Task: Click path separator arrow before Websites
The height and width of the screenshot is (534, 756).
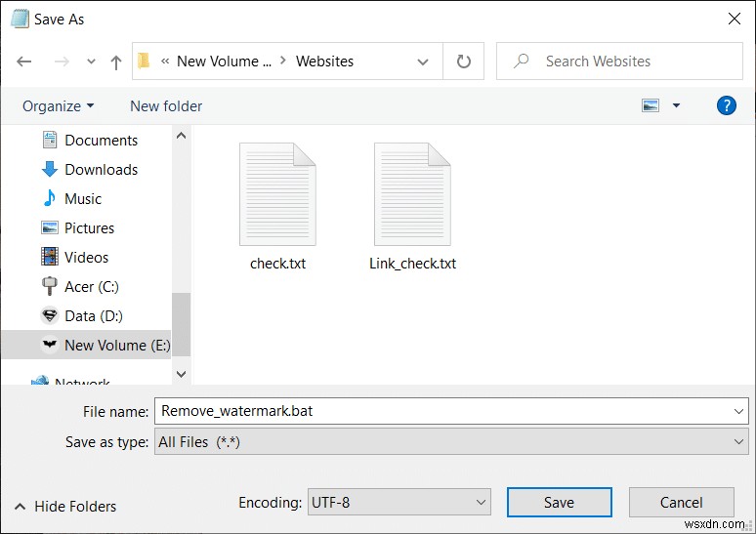Action: click(283, 61)
